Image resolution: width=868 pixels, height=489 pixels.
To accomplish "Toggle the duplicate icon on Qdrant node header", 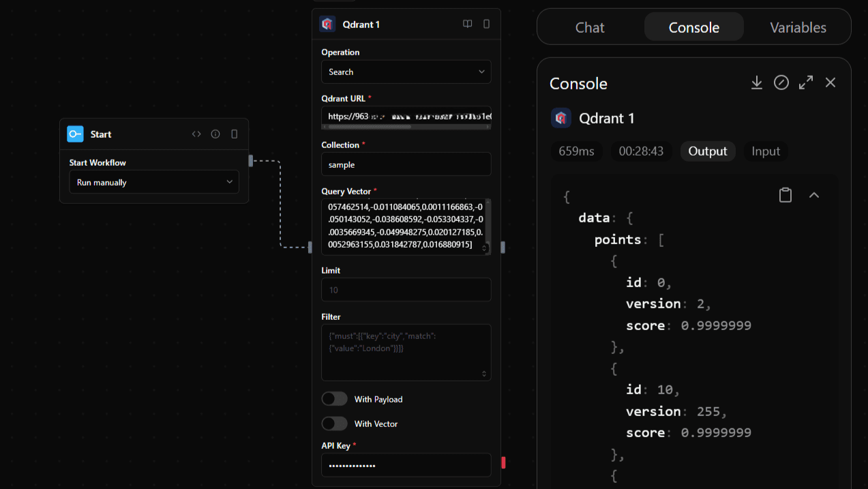I will pyautogui.click(x=486, y=23).
